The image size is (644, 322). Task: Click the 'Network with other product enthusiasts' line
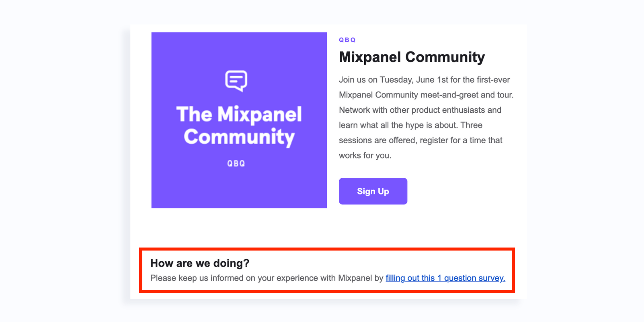[420, 110]
